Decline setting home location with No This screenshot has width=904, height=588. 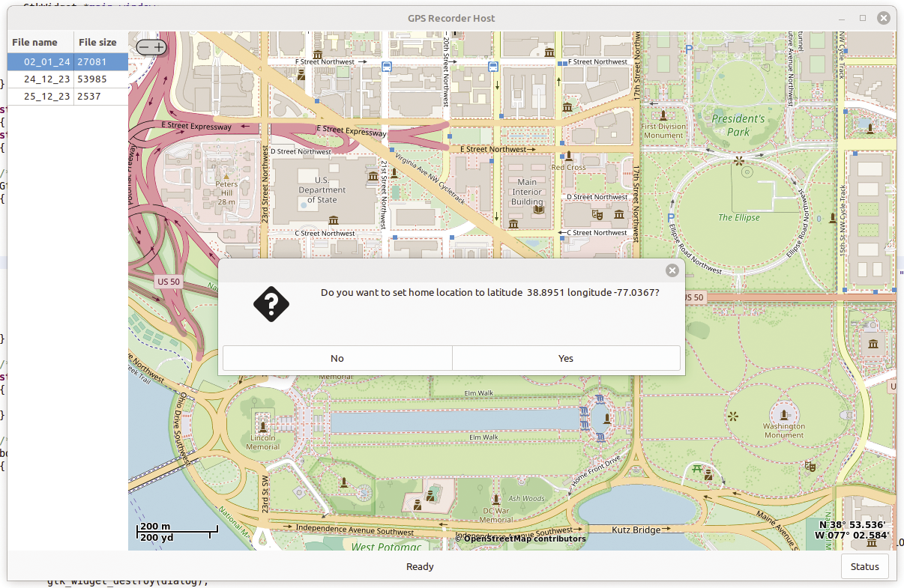(x=337, y=358)
